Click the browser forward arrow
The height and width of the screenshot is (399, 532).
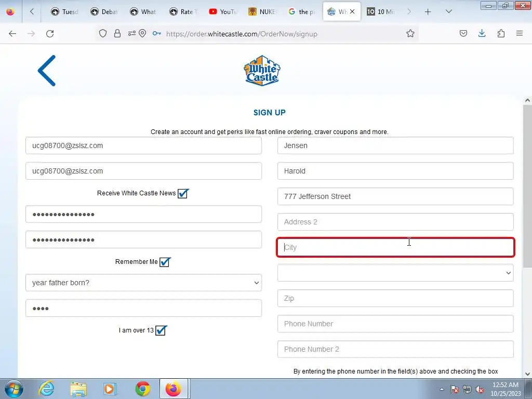pos(31,34)
